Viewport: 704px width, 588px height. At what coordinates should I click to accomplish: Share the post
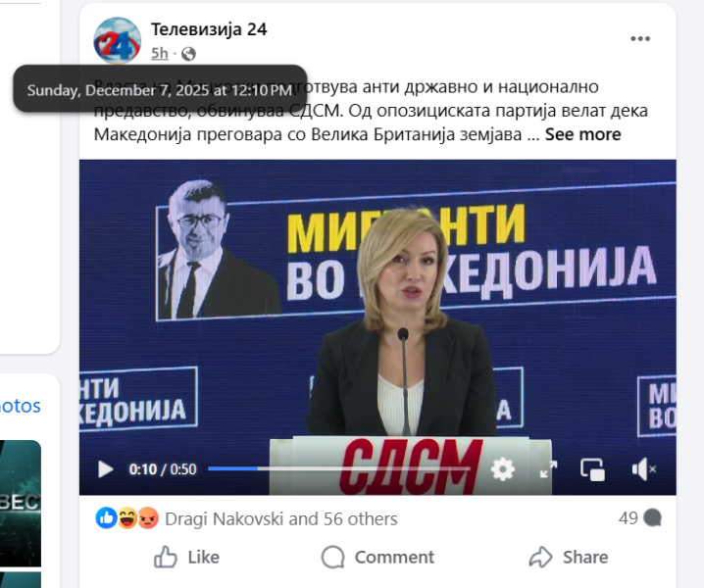569,558
